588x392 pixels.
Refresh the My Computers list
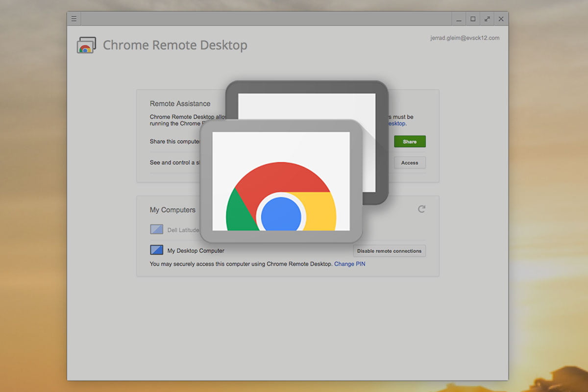[x=421, y=209]
